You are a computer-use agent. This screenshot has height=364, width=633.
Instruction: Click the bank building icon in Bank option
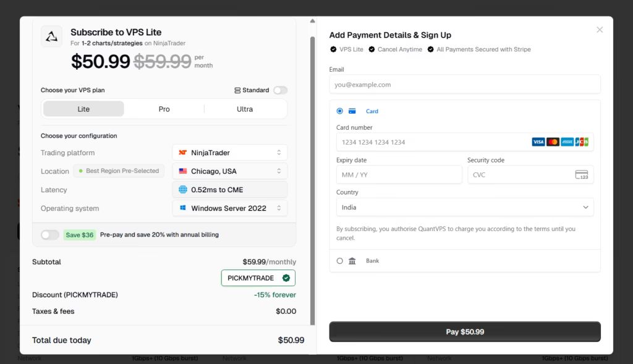coord(352,260)
